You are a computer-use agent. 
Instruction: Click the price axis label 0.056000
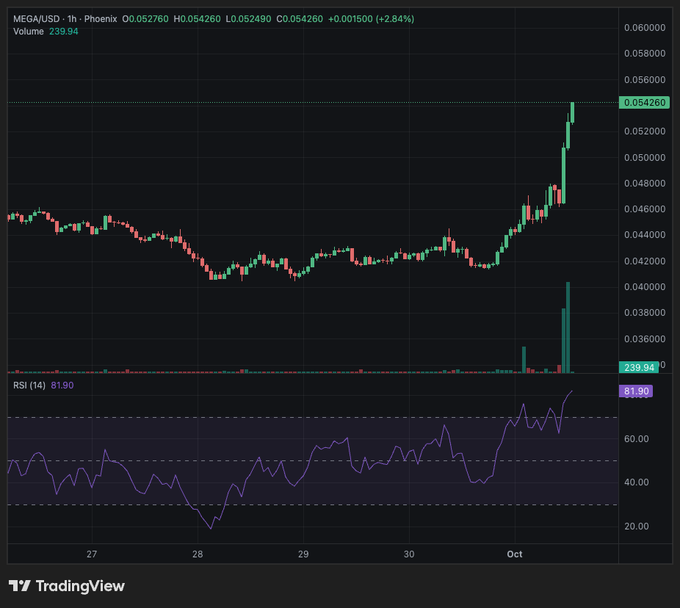pos(644,80)
